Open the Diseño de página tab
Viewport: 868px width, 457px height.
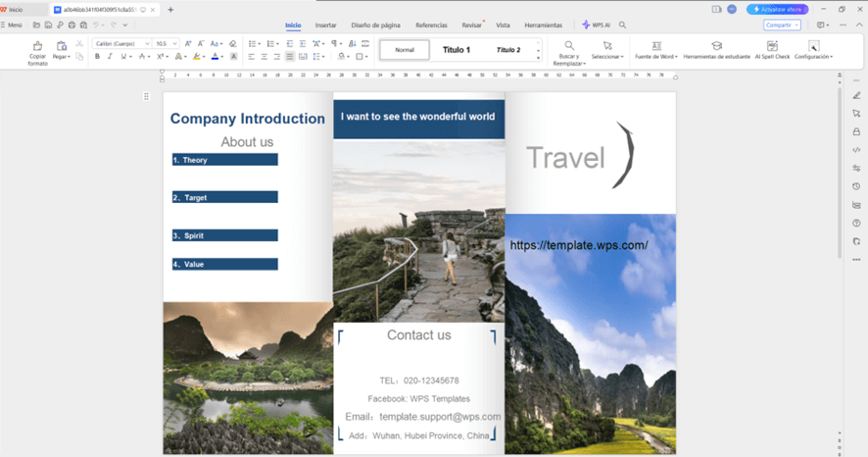(x=376, y=25)
